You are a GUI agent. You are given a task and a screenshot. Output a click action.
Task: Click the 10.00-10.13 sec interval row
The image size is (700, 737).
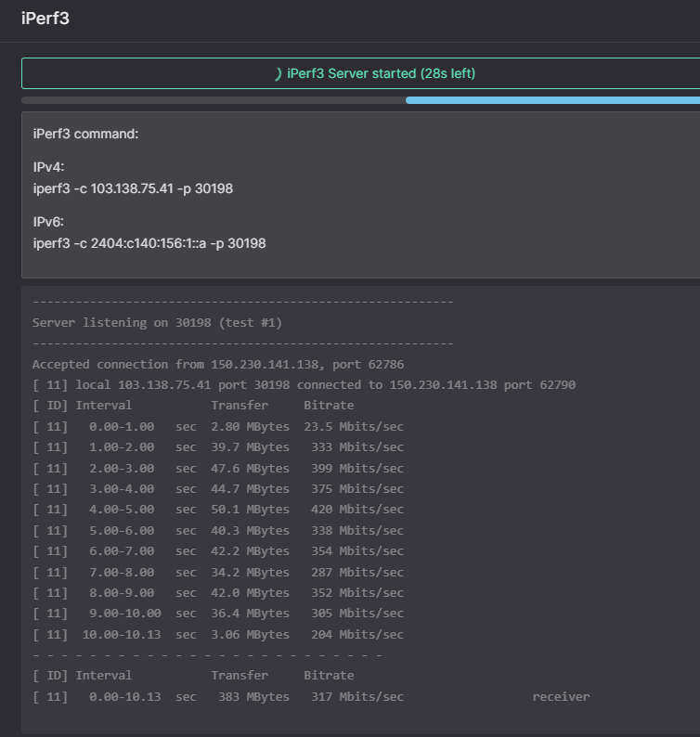point(218,635)
